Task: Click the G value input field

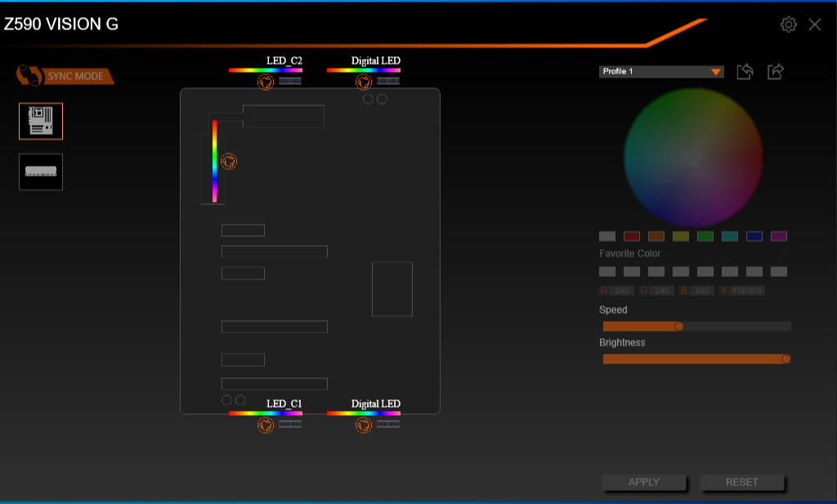Action: coord(662,291)
